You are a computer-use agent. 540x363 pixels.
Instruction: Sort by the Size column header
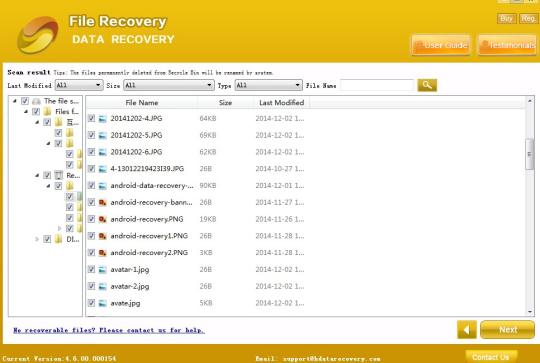[225, 103]
